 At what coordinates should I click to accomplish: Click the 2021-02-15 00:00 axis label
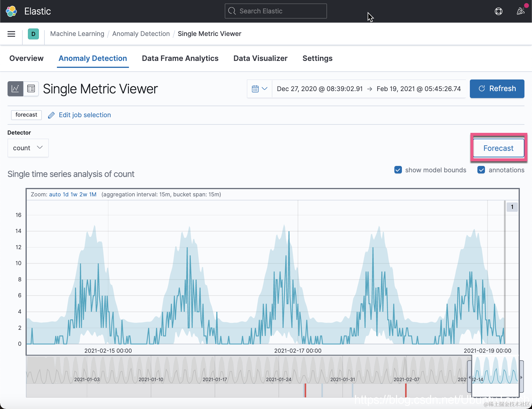tap(108, 351)
